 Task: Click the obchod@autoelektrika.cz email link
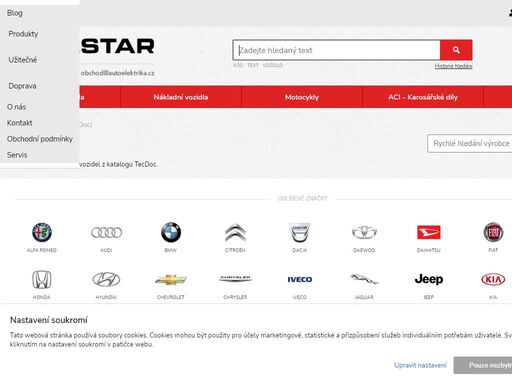coord(117,73)
